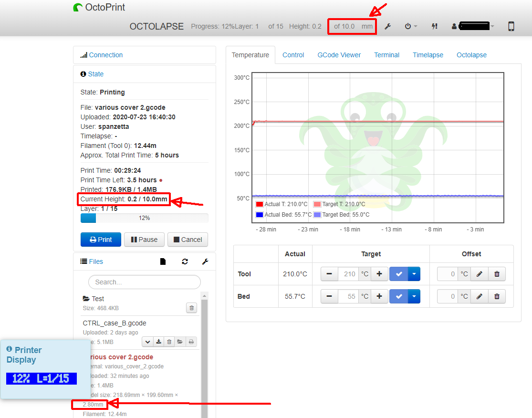
Task: Switch to the GCode Viewer tab
Action: click(x=339, y=55)
